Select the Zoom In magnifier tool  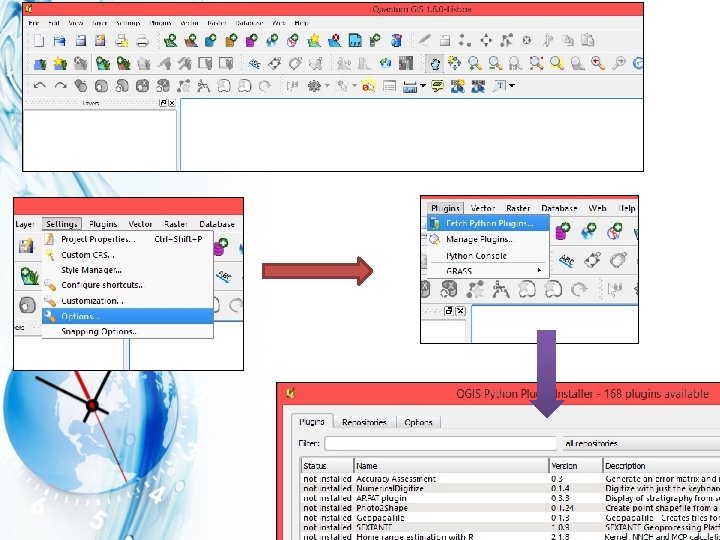coord(475,63)
